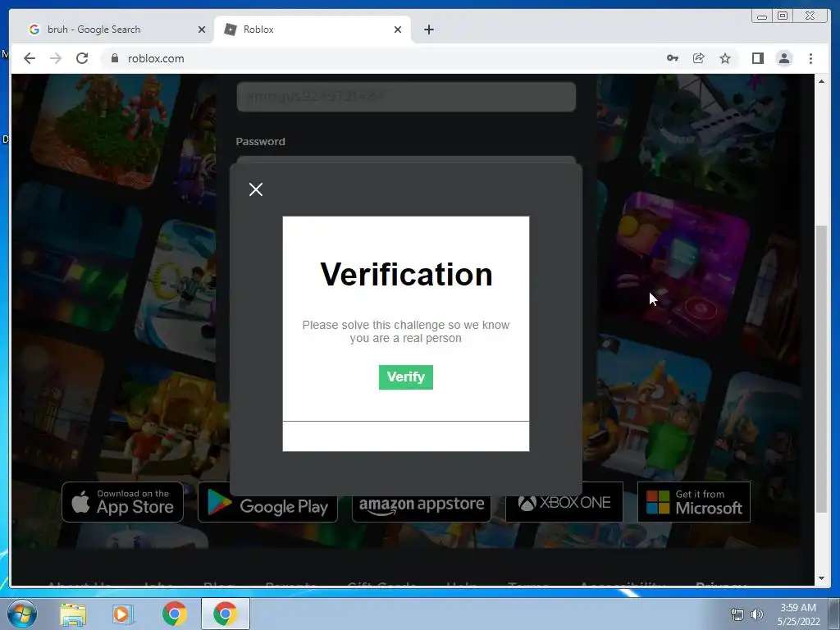Screen dimensions: 840x630
Task: Click the taskbar clock showing 3:59 AM
Action: (x=798, y=614)
